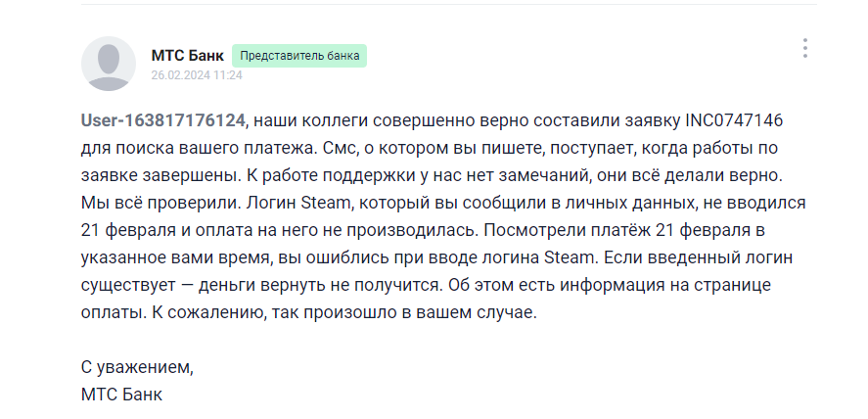This screenshot has width=868, height=419.
Task: Click the gray user avatar icon
Action: click(x=109, y=64)
